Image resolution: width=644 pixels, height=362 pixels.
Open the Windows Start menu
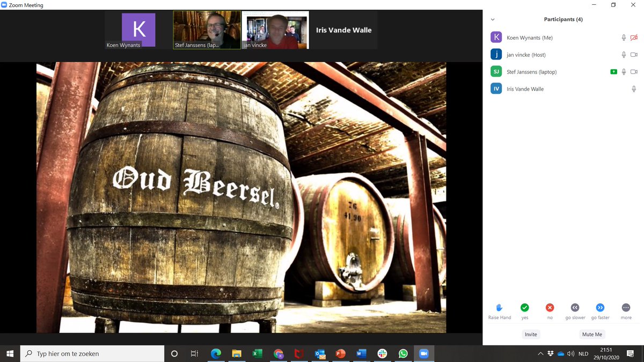[10, 353]
